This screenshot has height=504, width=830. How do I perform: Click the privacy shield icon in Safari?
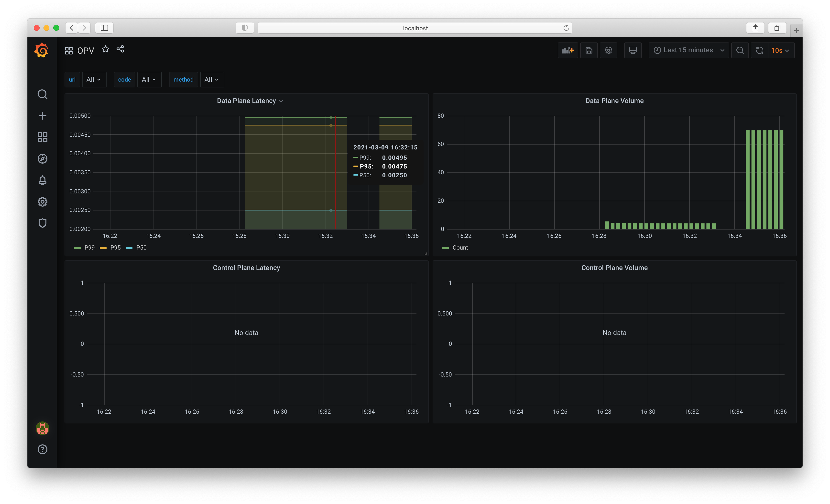(245, 28)
